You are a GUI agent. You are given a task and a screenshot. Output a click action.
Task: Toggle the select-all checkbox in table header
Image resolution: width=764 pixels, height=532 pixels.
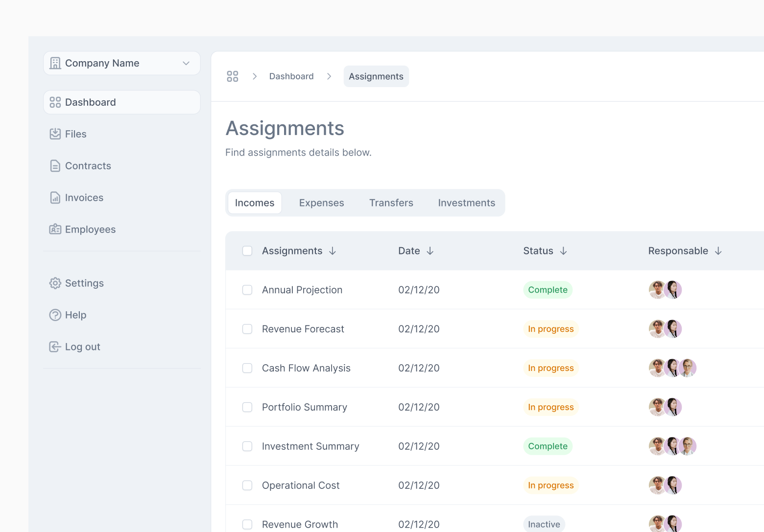(x=247, y=251)
